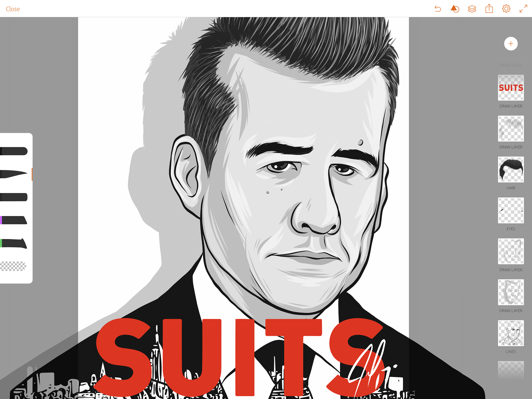The height and width of the screenshot is (399, 532).
Task: Select the gray face draw layer
Action: pyautogui.click(x=511, y=292)
